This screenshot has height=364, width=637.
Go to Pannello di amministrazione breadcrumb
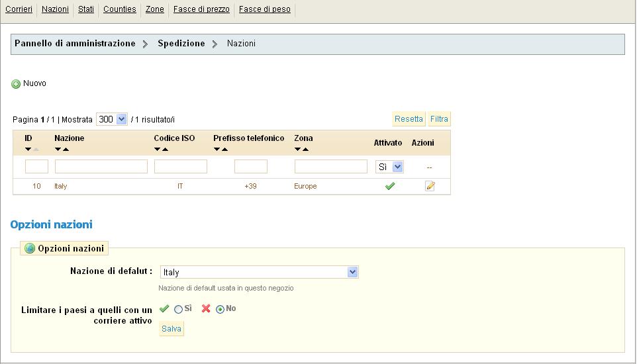75,44
